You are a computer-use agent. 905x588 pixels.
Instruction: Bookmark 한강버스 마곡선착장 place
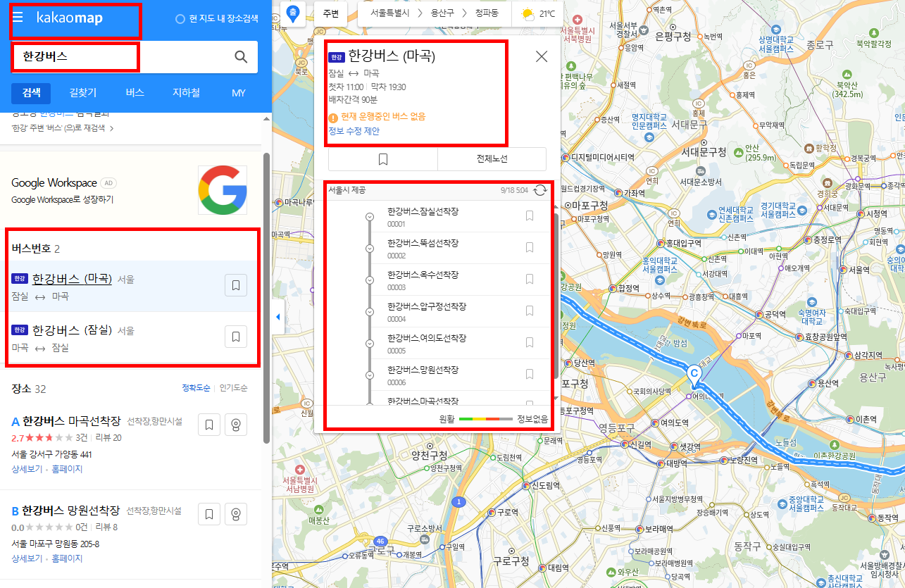click(209, 425)
